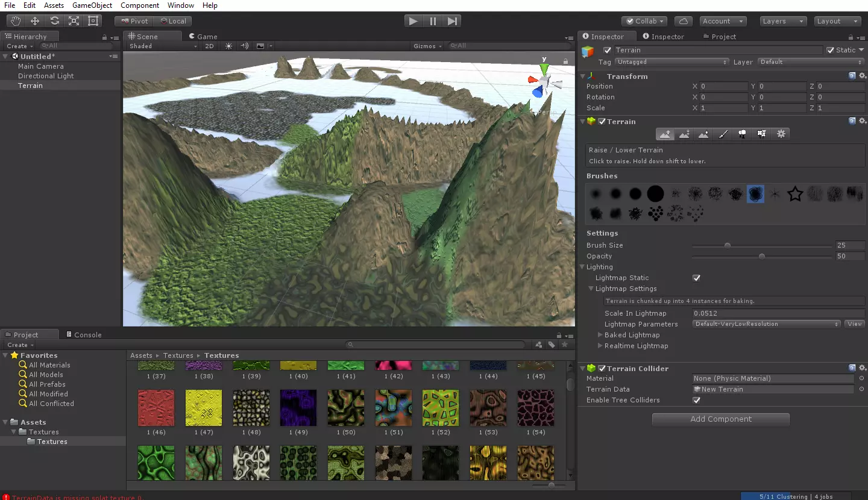
Task: Click the Project panel search by type icon
Action: click(x=538, y=345)
